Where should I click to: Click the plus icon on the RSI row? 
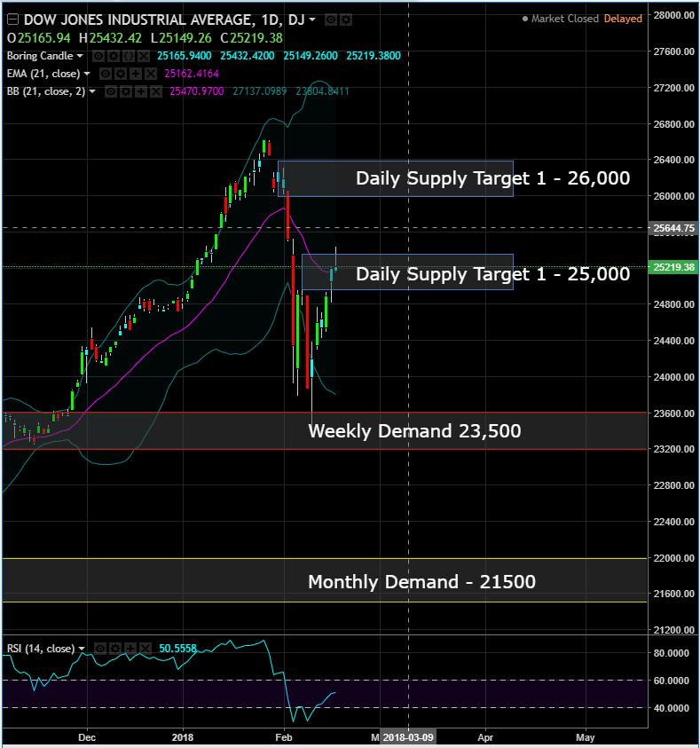click(x=130, y=649)
